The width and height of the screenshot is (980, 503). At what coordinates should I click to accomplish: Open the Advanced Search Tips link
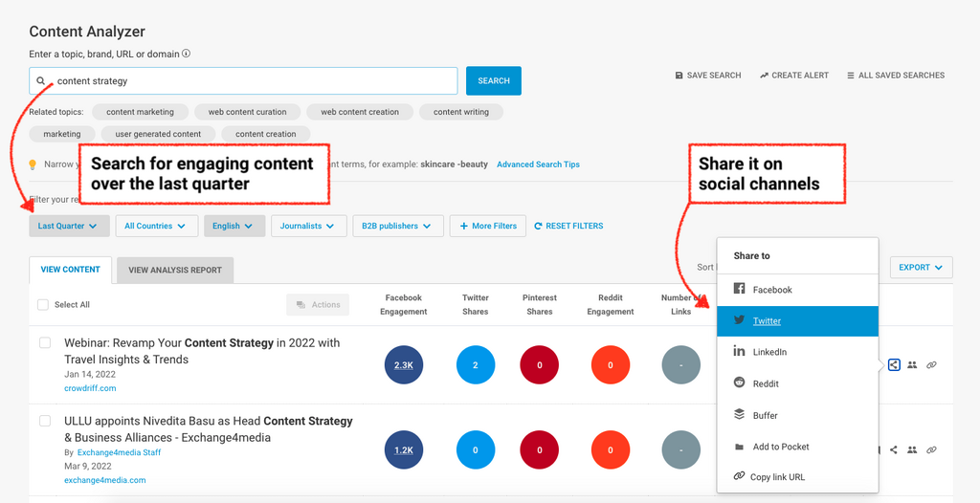(538, 164)
